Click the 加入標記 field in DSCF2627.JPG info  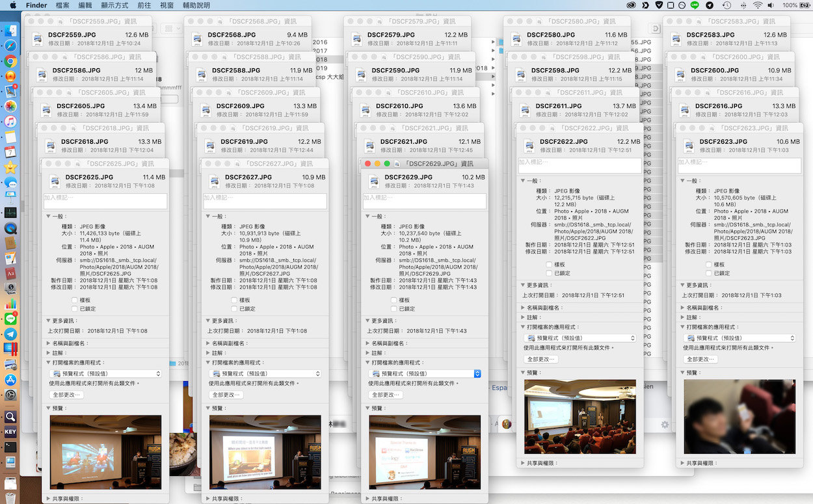265,201
